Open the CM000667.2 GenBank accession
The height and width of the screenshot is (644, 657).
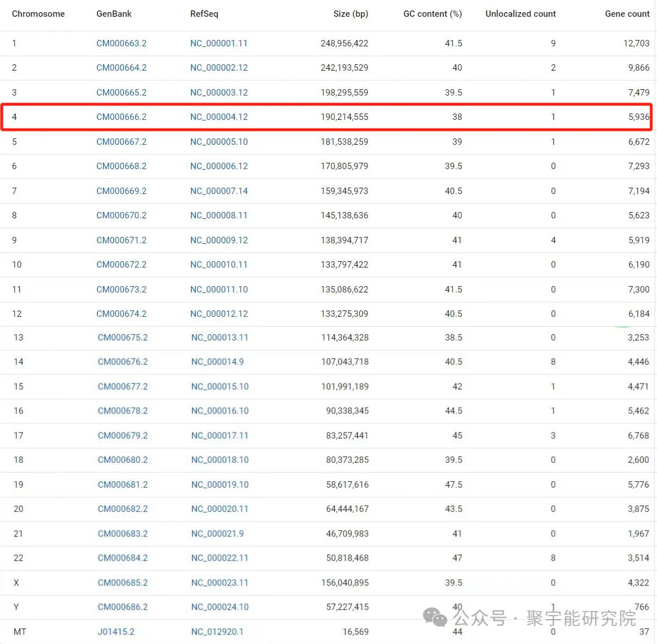click(121, 141)
